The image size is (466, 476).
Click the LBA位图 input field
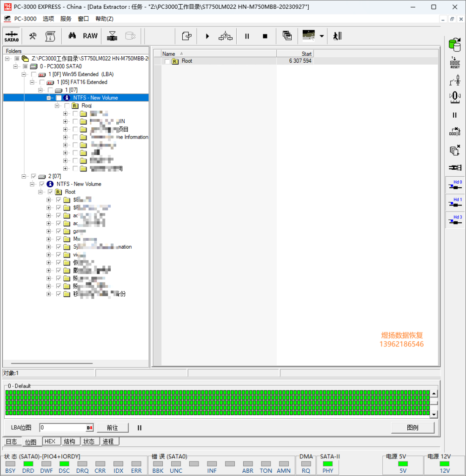click(66, 428)
